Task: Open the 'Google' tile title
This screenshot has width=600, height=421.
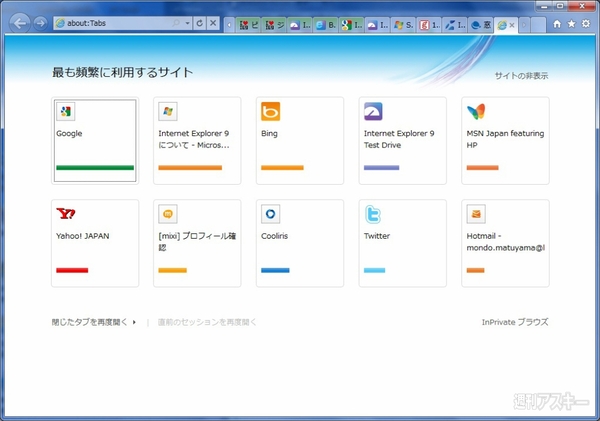Action: click(69, 134)
